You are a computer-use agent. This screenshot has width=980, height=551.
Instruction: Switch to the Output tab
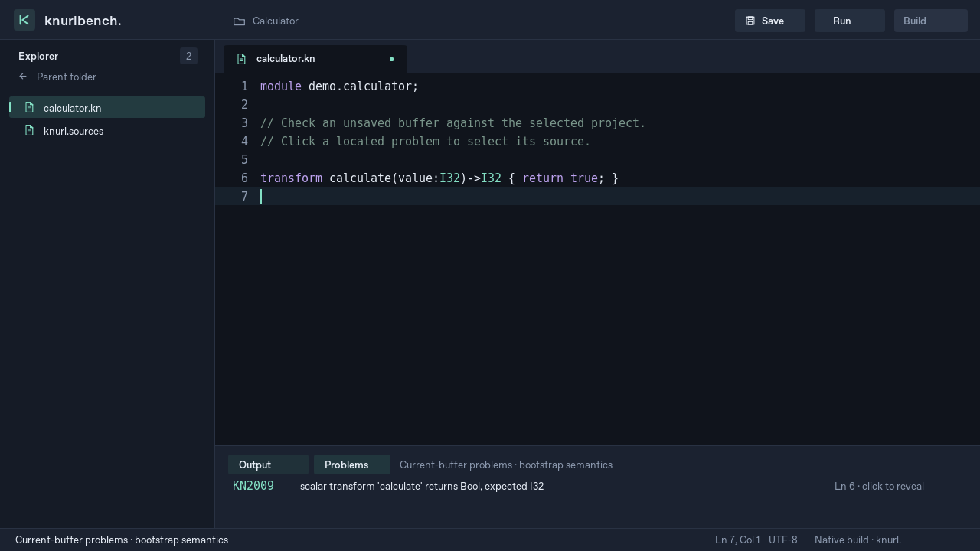pyautogui.click(x=268, y=465)
